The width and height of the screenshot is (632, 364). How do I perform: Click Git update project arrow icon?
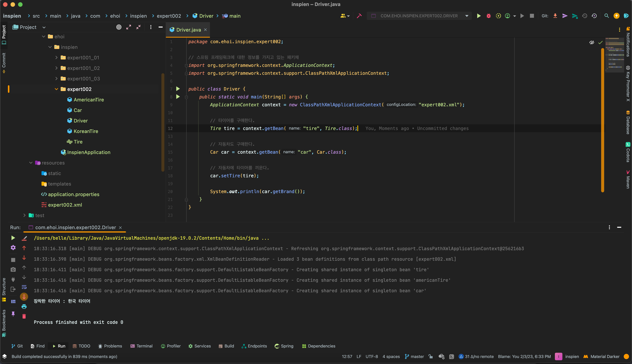click(555, 16)
